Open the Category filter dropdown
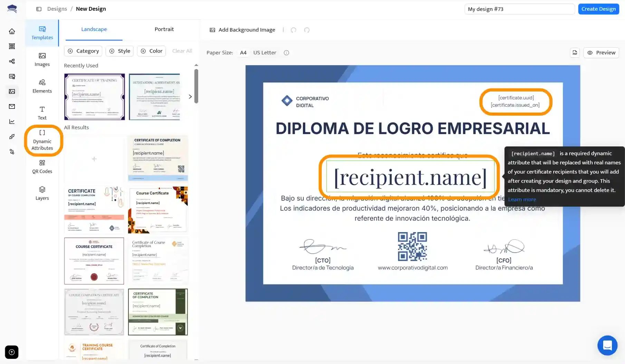Viewport: 625px width, 364px height. pyautogui.click(x=83, y=51)
